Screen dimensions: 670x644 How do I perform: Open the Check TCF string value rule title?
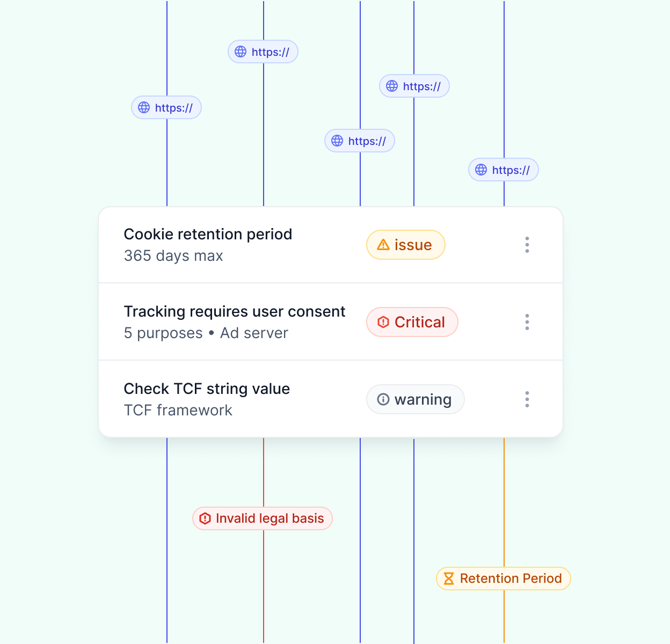[x=207, y=389]
